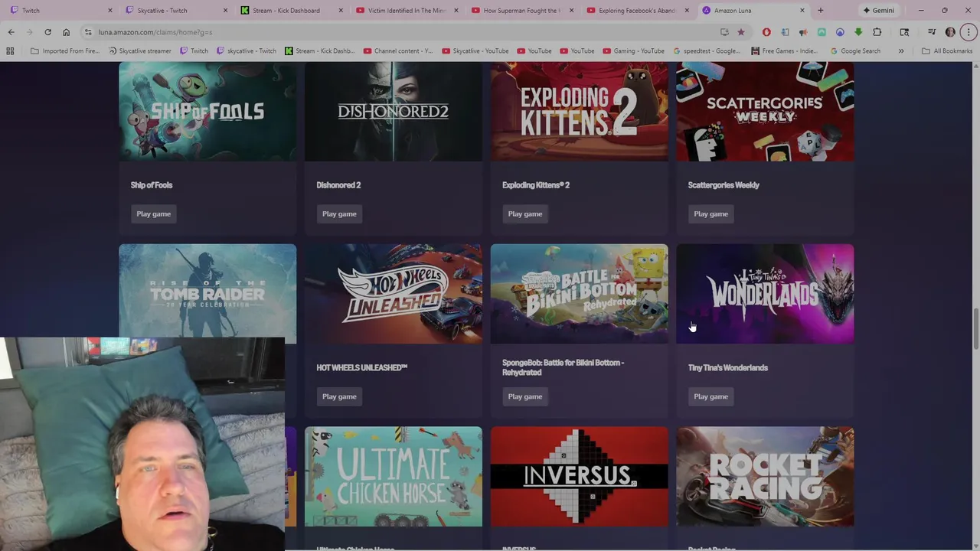Open the All Bookmarks folder
980x551 pixels.
[x=946, y=51]
